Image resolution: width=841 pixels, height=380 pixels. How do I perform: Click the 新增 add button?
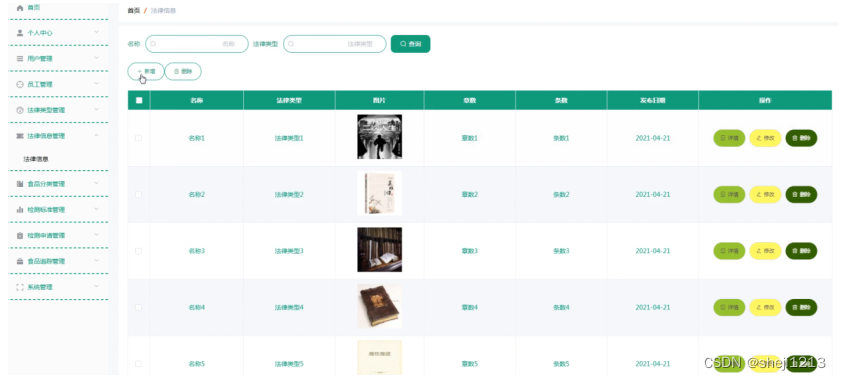146,71
